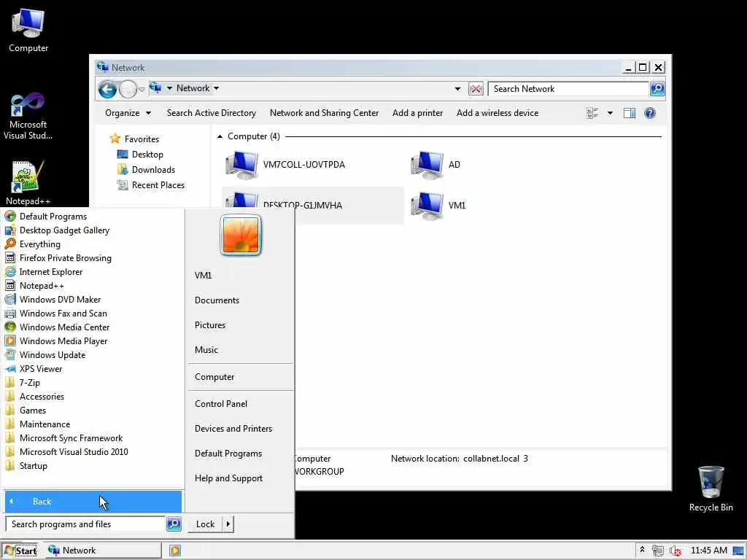Viewport: 747px width, 560px height.
Task: Open the view options dropdown arrow
Action: [610, 113]
